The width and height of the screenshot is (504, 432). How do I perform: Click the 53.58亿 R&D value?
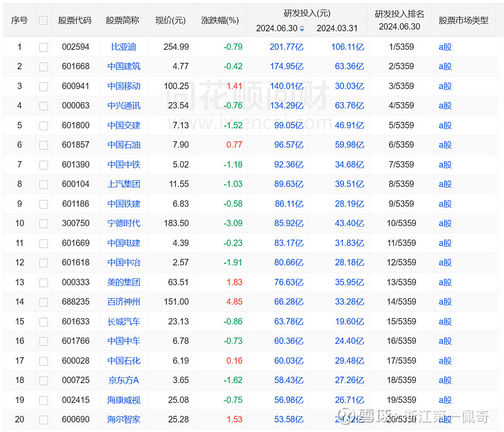point(289,419)
